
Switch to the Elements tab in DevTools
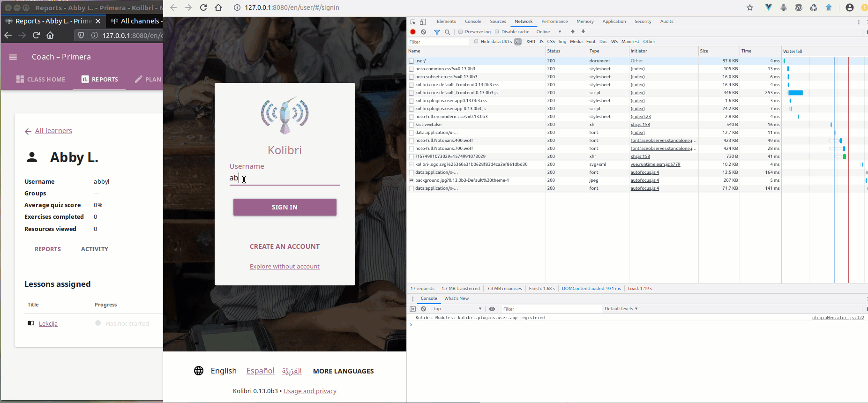[446, 22]
